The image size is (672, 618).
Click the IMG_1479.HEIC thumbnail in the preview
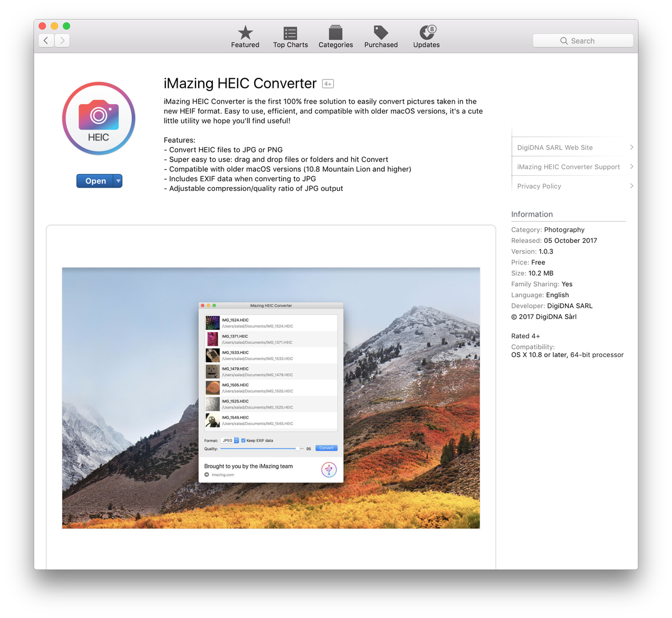coord(212,372)
